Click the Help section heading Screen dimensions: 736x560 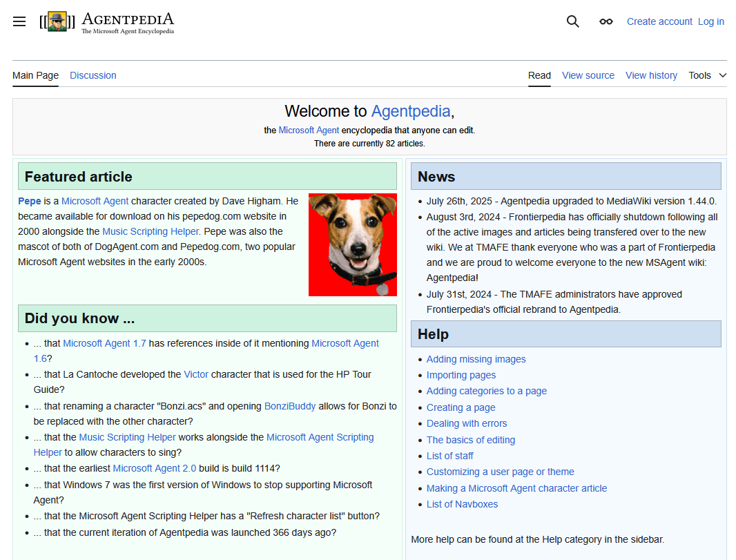(x=433, y=334)
